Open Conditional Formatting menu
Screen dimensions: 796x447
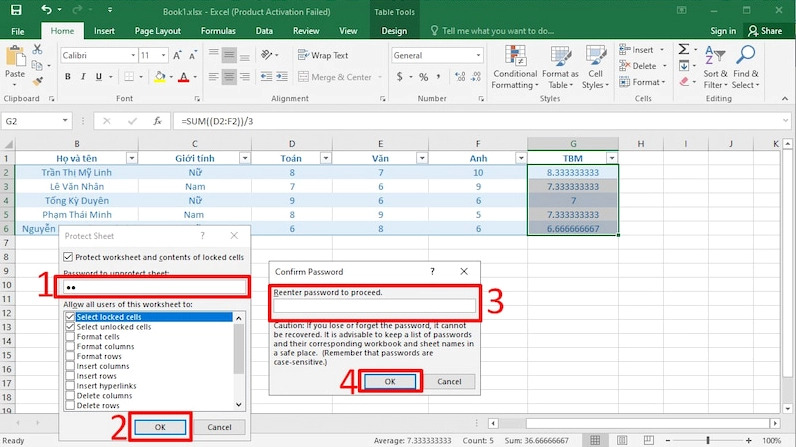tap(515, 67)
